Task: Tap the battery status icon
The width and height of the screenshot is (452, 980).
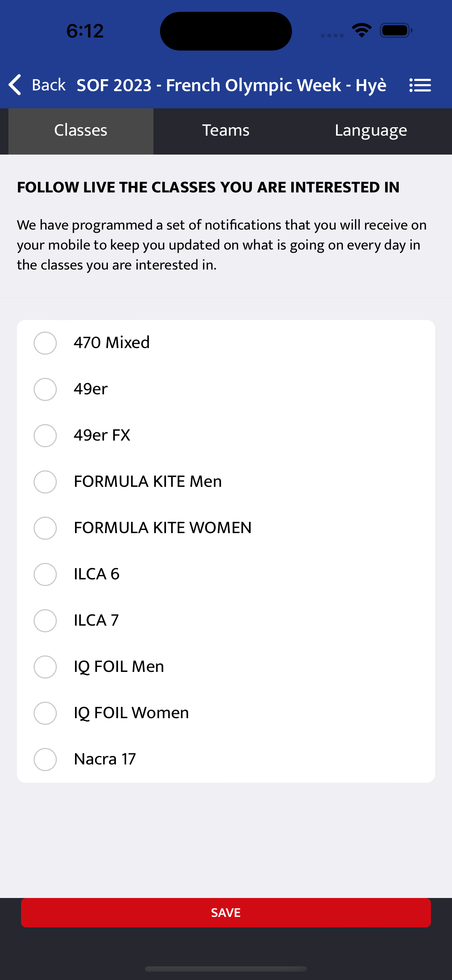Action: pyautogui.click(x=396, y=30)
